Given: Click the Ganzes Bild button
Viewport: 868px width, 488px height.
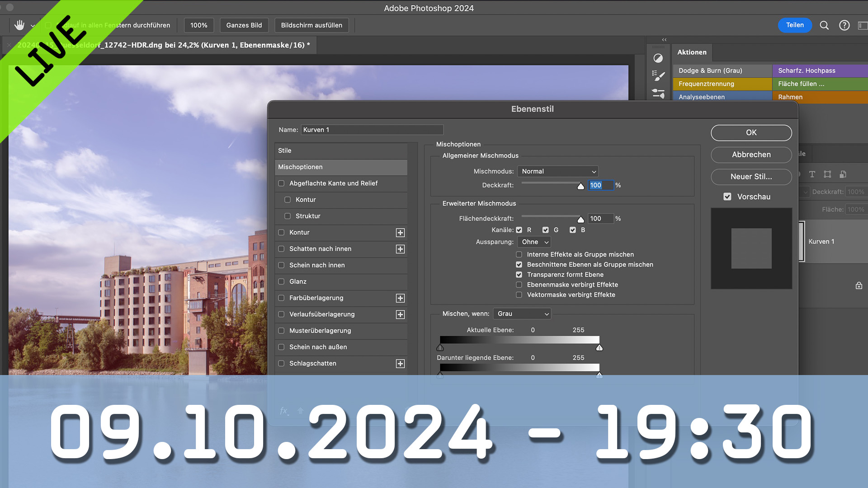Looking at the screenshot, I should (244, 25).
